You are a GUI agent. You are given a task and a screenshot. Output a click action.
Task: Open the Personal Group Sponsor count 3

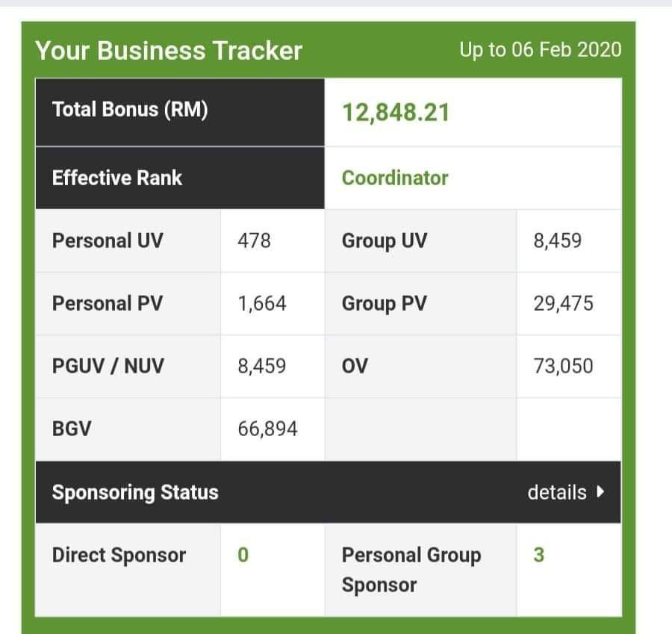tap(538, 556)
